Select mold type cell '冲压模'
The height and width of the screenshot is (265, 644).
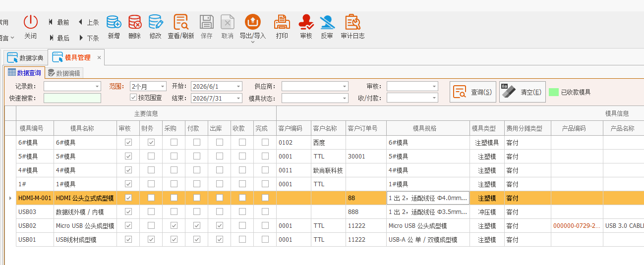(x=487, y=212)
